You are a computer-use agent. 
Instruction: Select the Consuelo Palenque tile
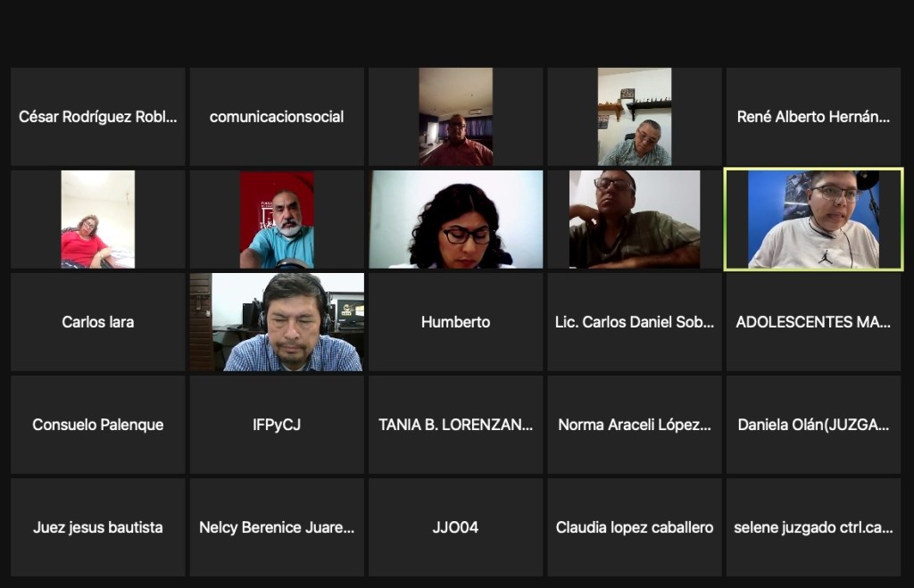point(98,424)
